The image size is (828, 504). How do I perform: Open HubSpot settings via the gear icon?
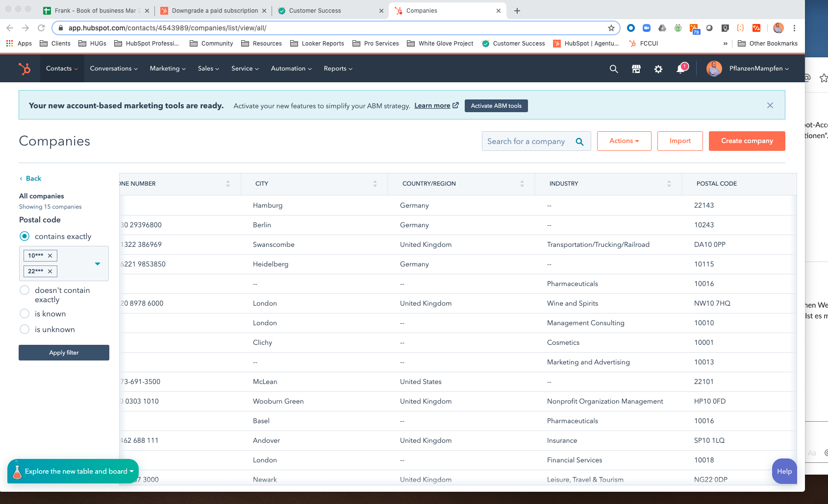pyautogui.click(x=658, y=69)
